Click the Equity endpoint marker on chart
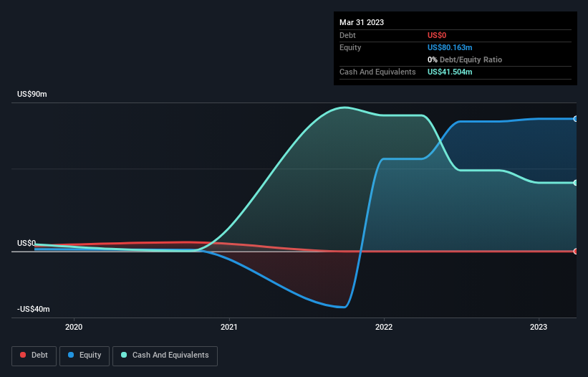This screenshot has width=588, height=377. coord(575,119)
